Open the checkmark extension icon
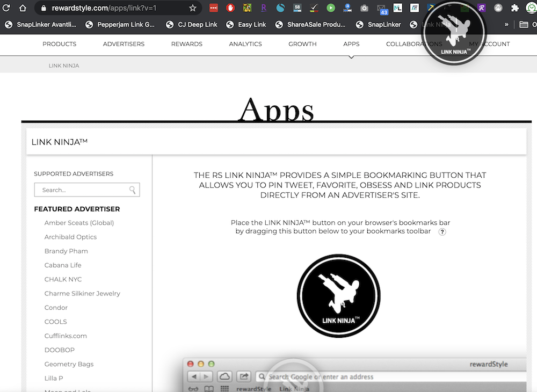This screenshot has height=392, width=537. pyautogui.click(x=314, y=8)
